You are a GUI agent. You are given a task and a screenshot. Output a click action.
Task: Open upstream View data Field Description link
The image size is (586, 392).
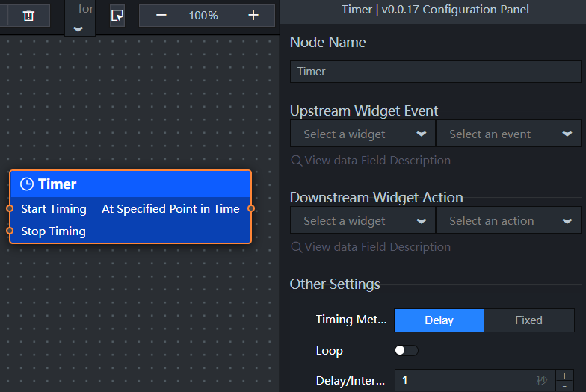371,161
